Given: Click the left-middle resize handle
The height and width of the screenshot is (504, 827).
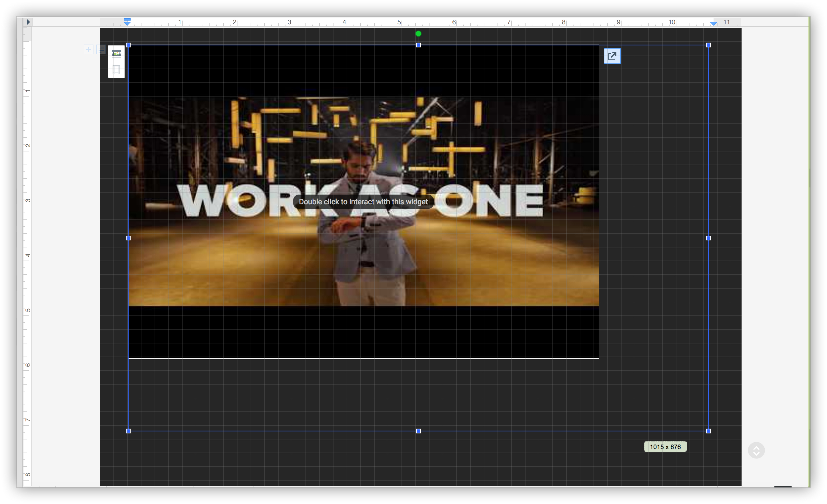Looking at the screenshot, I should pyautogui.click(x=128, y=238).
